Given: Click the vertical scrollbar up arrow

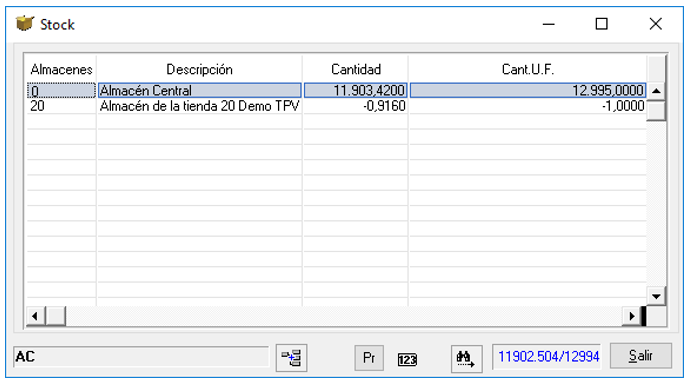Looking at the screenshot, I should tap(656, 91).
